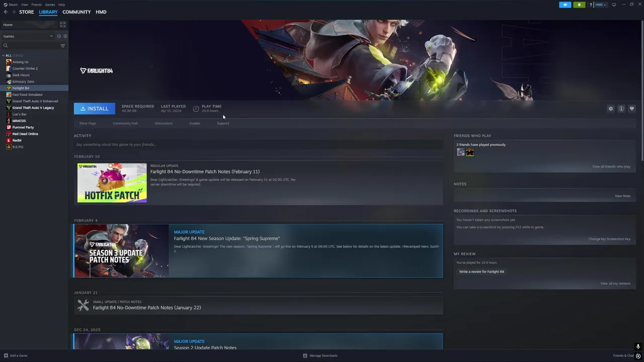644x362 pixels.
Task: Open February 11 No-Downtime Patch Notes
Action: coord(205,171)
